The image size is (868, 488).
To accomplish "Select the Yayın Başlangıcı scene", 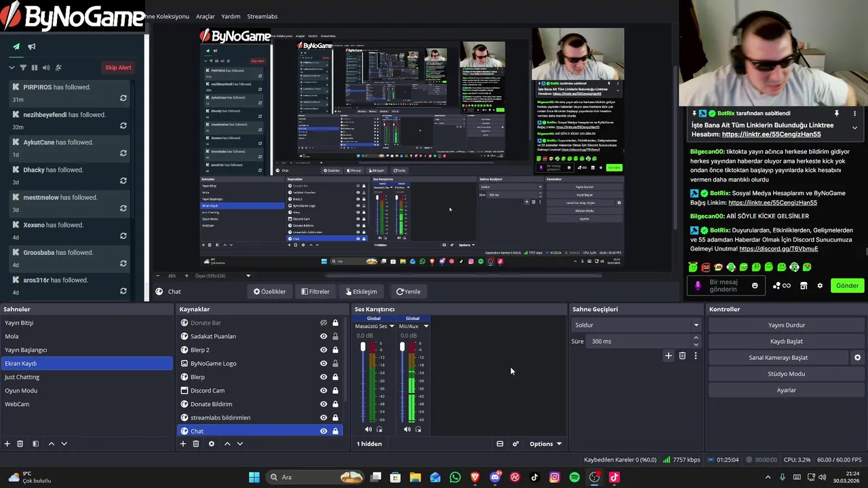I will point(87,350).
